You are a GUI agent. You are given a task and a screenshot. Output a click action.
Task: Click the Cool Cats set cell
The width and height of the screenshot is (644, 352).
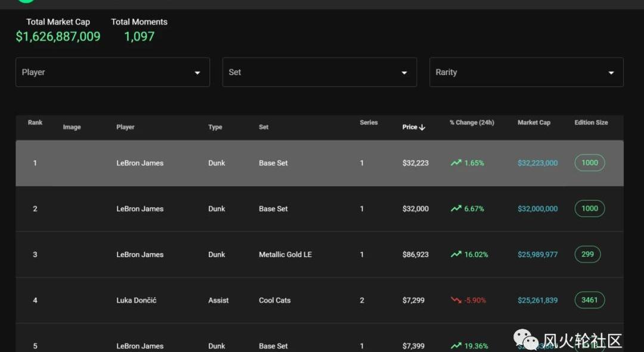tap(275, 300)
